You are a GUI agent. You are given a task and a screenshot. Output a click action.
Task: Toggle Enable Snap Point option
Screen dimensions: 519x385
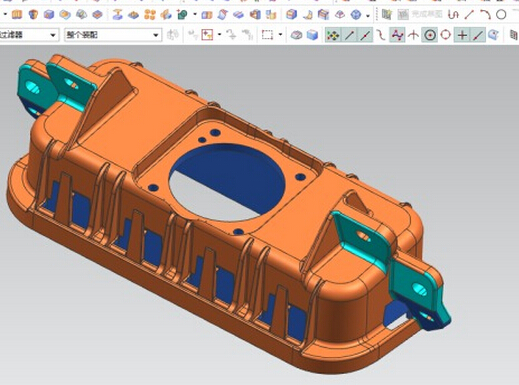[x=333, y=35]
